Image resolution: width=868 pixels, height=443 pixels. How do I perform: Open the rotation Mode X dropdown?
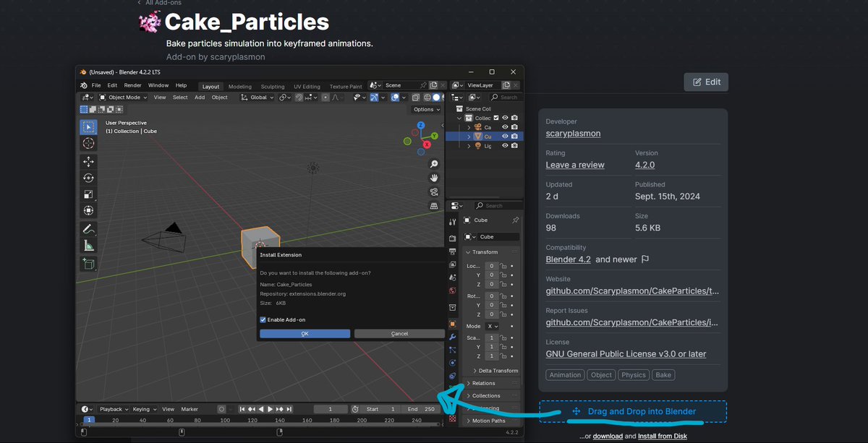point(492,326)
